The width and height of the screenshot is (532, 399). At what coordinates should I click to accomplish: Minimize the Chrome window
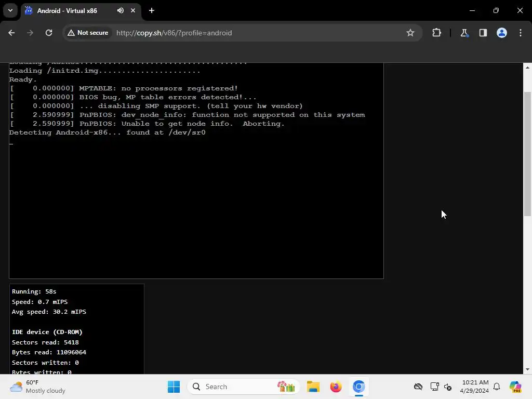(x=472, y=10)
